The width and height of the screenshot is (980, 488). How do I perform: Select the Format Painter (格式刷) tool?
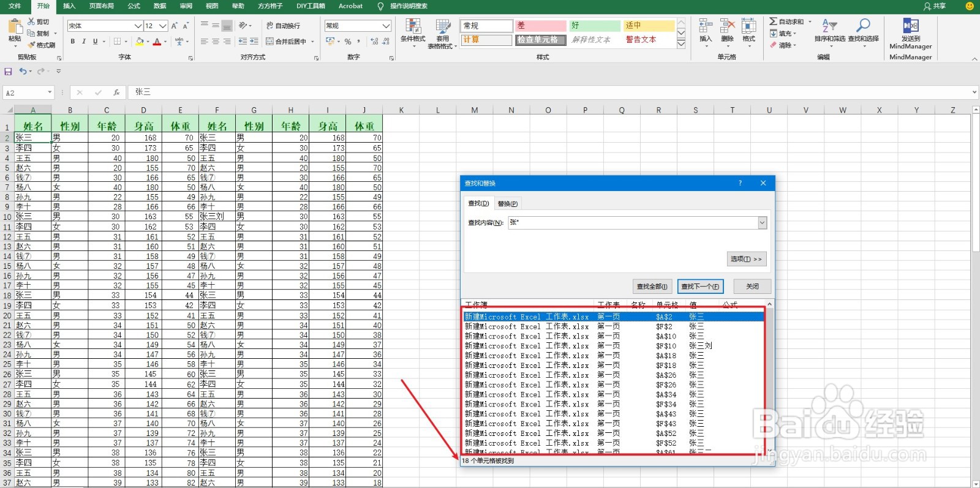click(x=41, y=45)
